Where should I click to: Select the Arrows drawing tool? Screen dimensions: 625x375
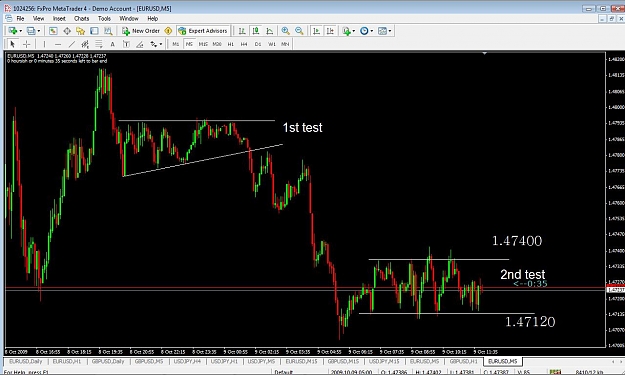153,44
